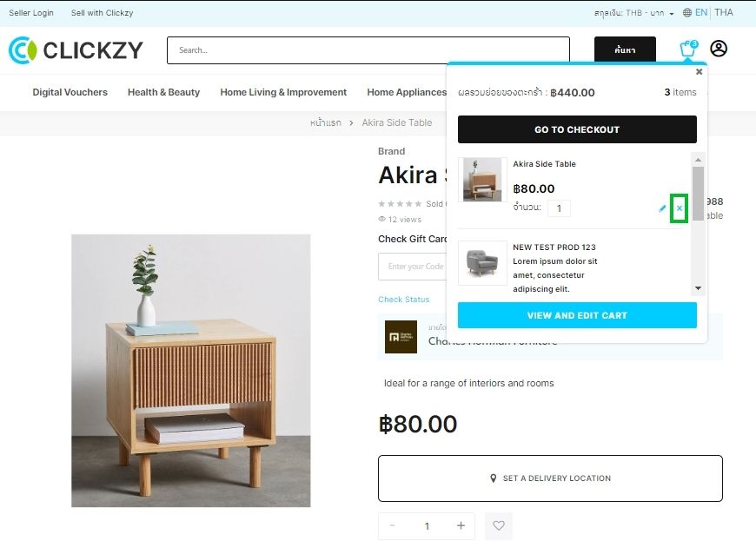Viewport: 756px width, 541px height.
Task: Focus the product search field
Action: tap(368, 50)
